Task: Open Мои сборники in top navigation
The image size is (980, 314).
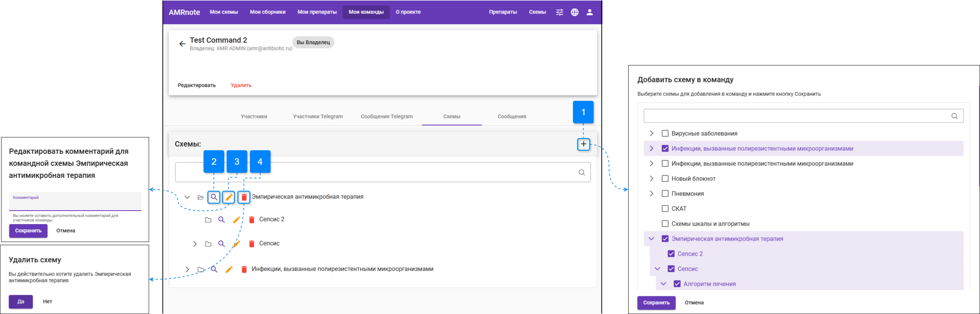Action: pyautogui.click(x=267, y=12)
